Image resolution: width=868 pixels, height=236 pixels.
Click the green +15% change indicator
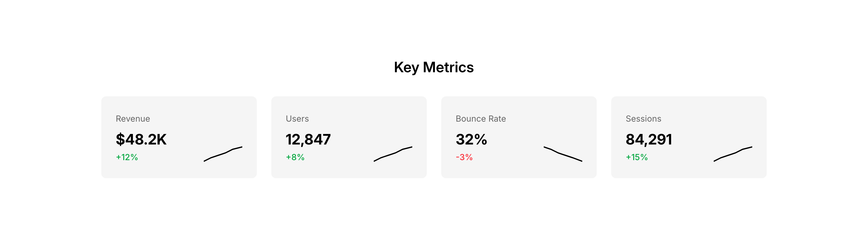tap(637, 157)
